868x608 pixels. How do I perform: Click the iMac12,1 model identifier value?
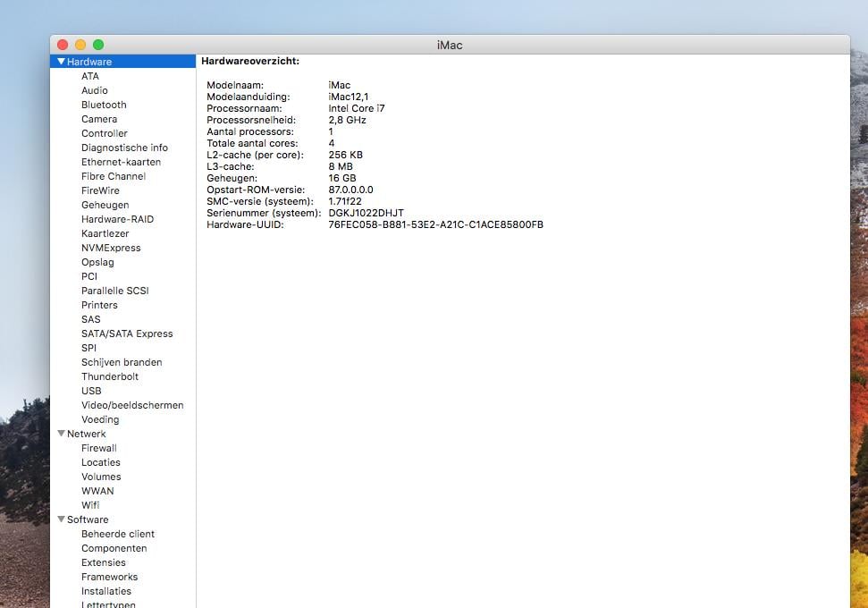point(349,97)
